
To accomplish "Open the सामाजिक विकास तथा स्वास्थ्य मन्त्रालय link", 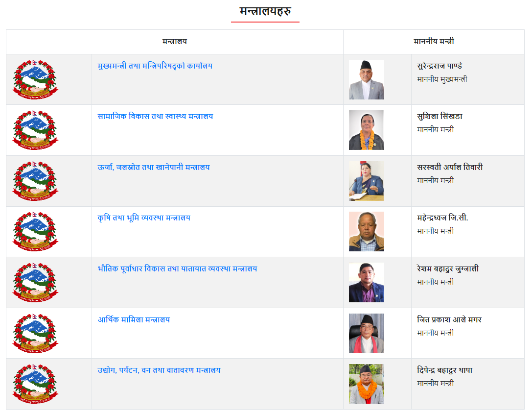I will [x=155, y=117].
